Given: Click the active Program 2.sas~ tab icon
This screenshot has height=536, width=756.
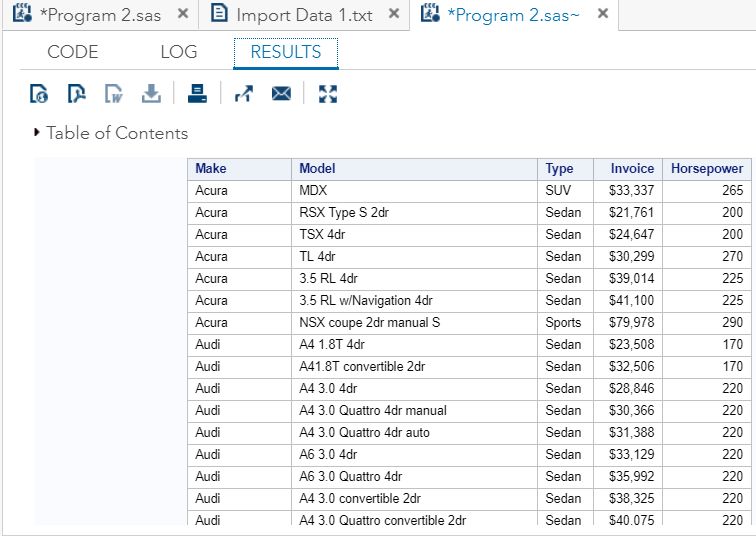Looking at the screenshot, I should [430, 13].
